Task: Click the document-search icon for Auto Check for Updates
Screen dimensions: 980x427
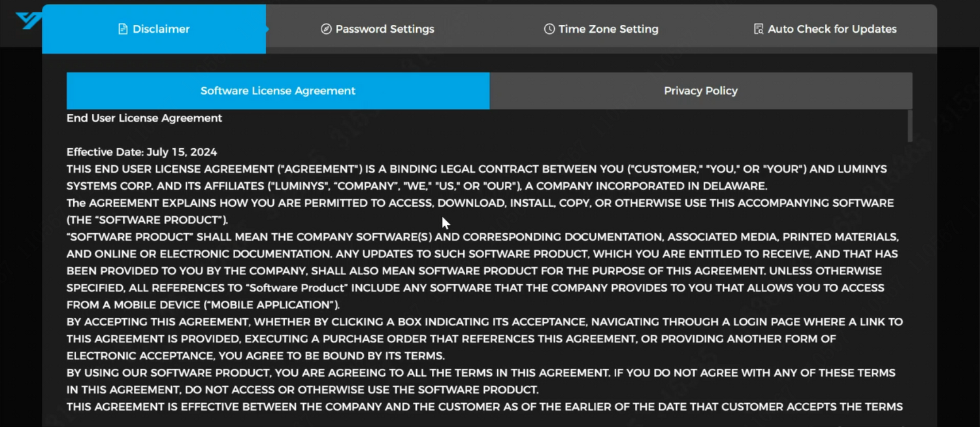Action: tap(758, 29)
